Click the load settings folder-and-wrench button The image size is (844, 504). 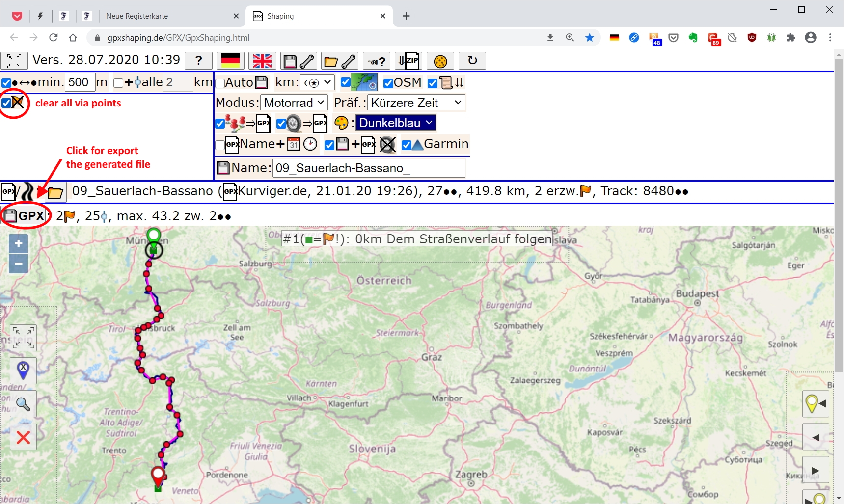coord(340,61)
